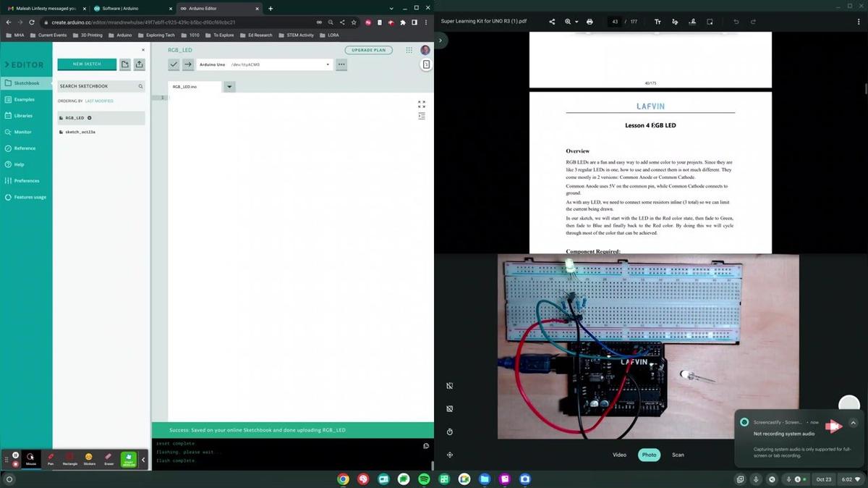Open Examples in the editor sidebar
This screenshot has width=868, height=488.
26,99
